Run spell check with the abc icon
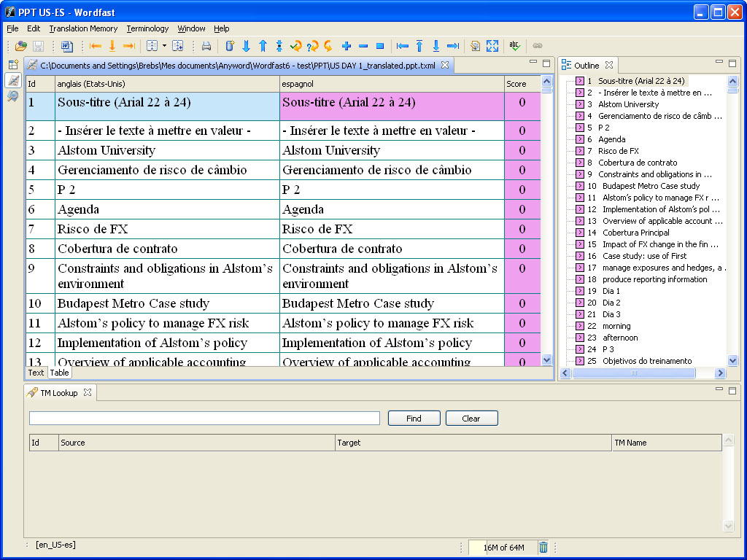The height and width of the screenshot is (560, 747). 514,46
